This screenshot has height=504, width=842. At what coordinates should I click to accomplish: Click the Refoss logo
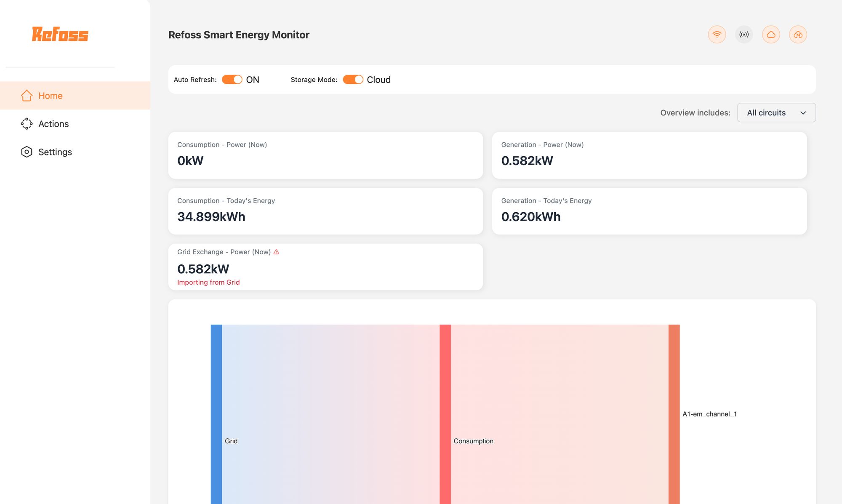[x=60, y=34]
